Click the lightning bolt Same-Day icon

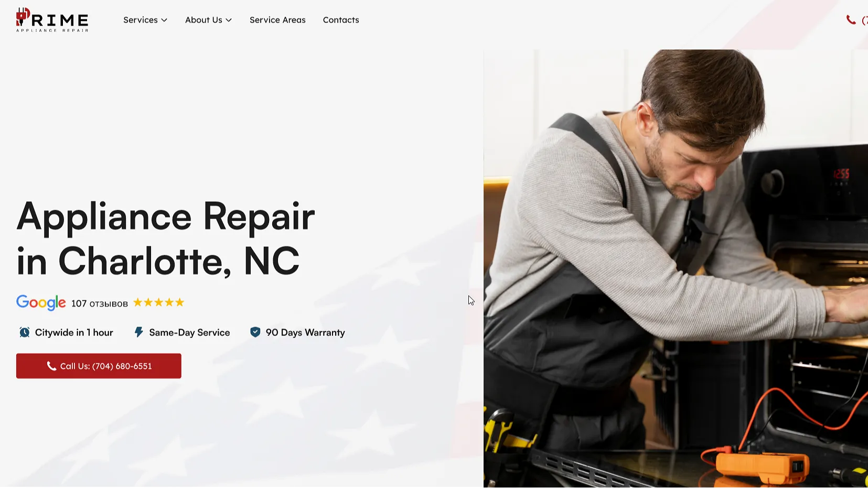tap(138, 332)
